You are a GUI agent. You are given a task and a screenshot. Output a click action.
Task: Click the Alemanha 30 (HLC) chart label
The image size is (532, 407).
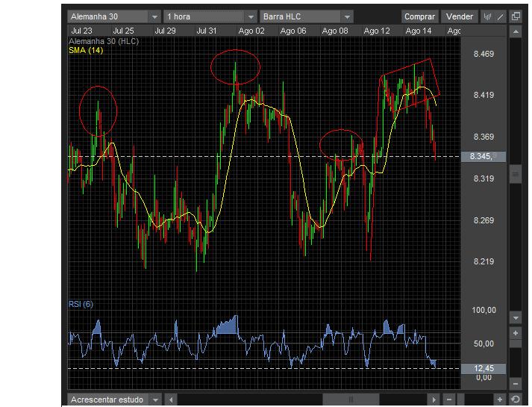104,41
